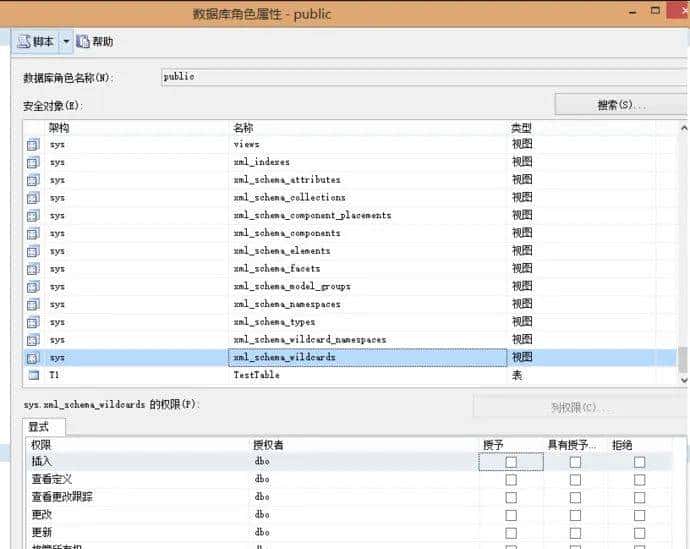
Task: Sort by the name (名称) column header
Action: tap(243, 128)
